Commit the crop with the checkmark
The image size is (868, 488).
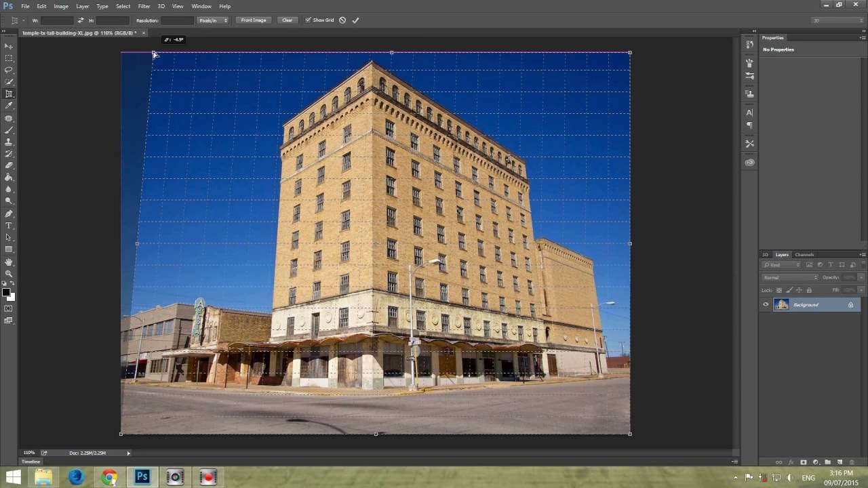click(x=355, y=20)
